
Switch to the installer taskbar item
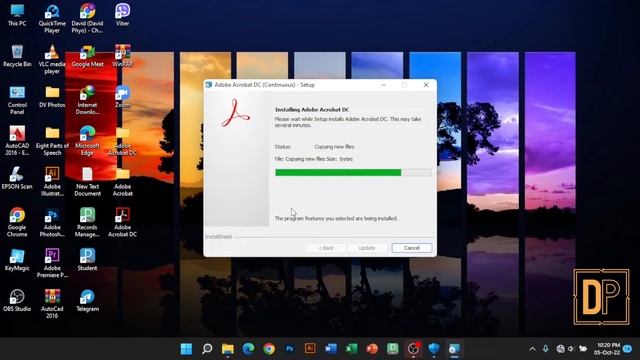click(x=454, y=349)
